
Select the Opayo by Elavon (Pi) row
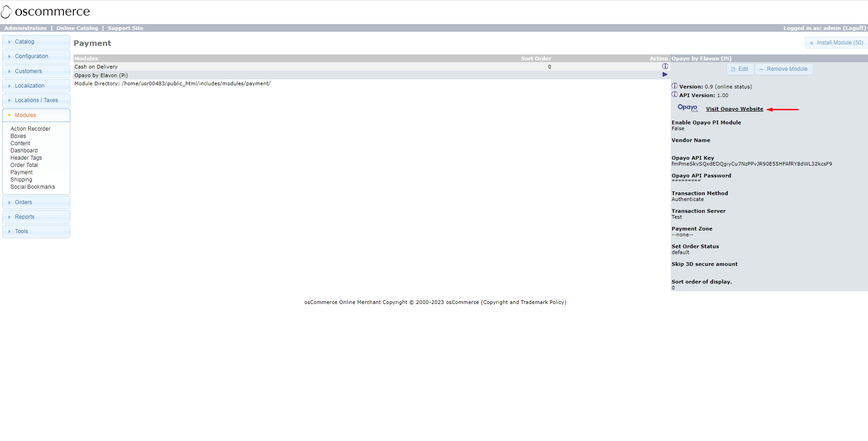pos(101,75)
